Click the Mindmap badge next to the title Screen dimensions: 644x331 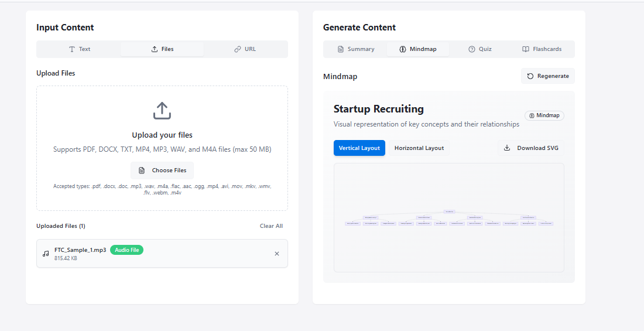544,115
